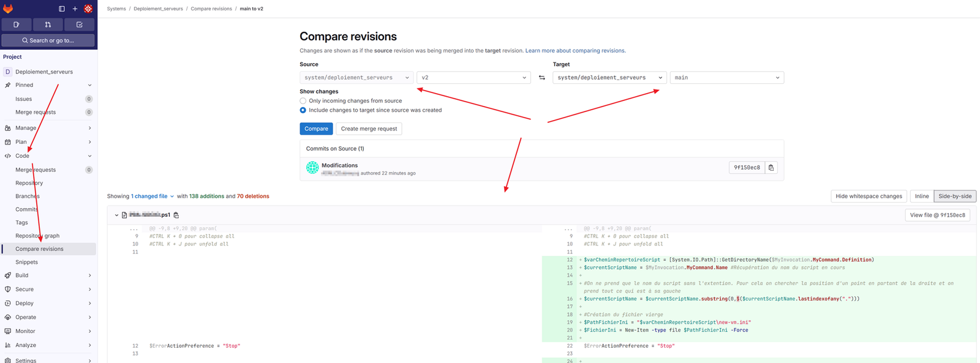Open Branches in Code menu

28,196
